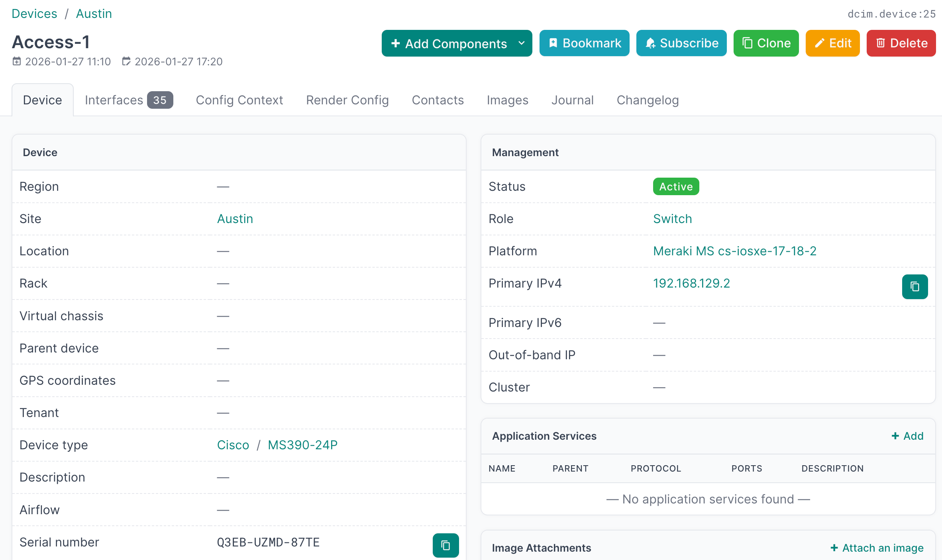Expand the Add Components dropdown chevron
The width and height of the screenshot is (942, 560).
522,43
